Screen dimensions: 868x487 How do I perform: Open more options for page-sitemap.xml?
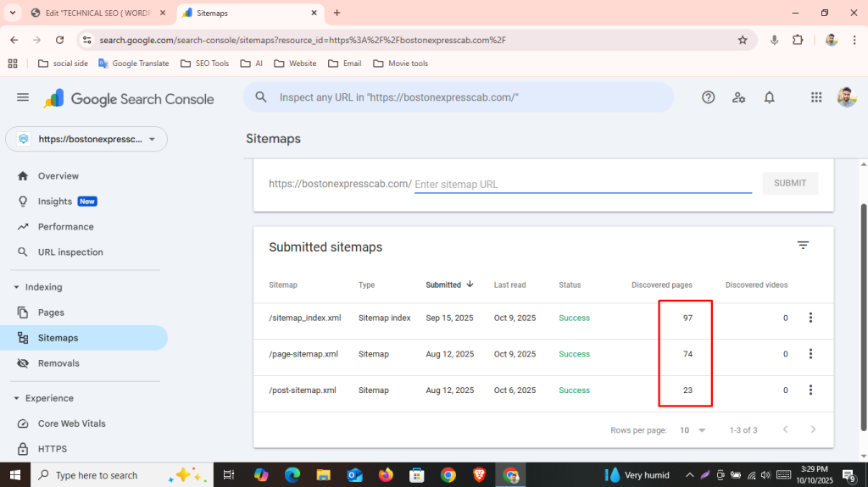810,354
